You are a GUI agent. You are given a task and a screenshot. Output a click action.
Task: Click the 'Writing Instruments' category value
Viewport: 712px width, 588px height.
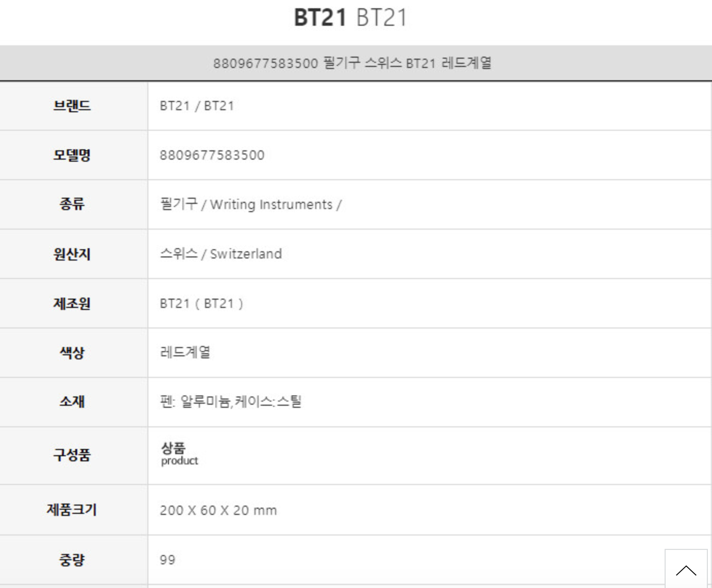[x=272, y=205]
